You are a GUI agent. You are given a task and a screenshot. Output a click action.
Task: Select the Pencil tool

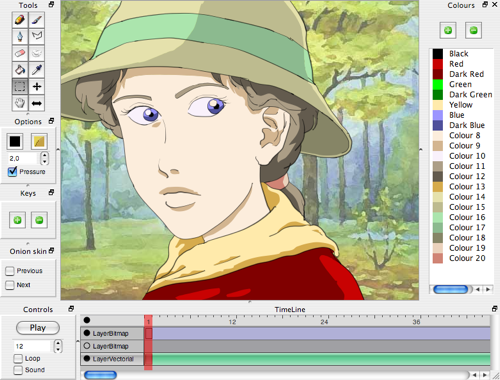coord(20,20)
